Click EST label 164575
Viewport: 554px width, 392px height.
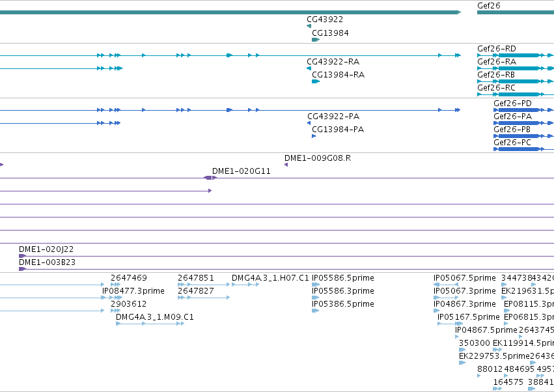pos(508,383)
